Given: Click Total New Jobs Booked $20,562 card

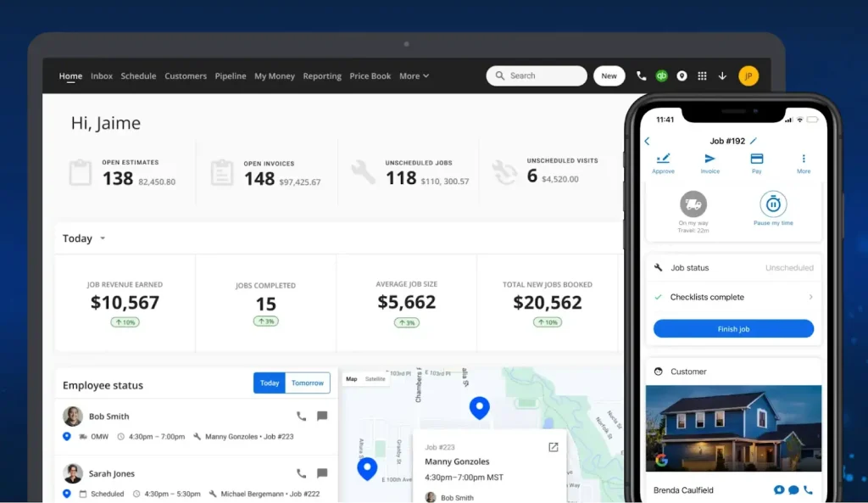Looking at the screenshot, I should pyautogui.click(x=547, y=303).
